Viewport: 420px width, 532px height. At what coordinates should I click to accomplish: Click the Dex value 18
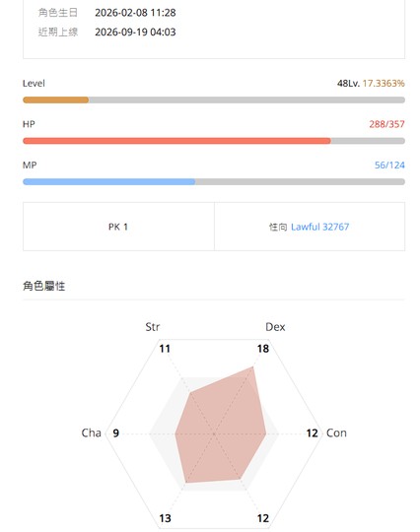[x=263, y=349]
